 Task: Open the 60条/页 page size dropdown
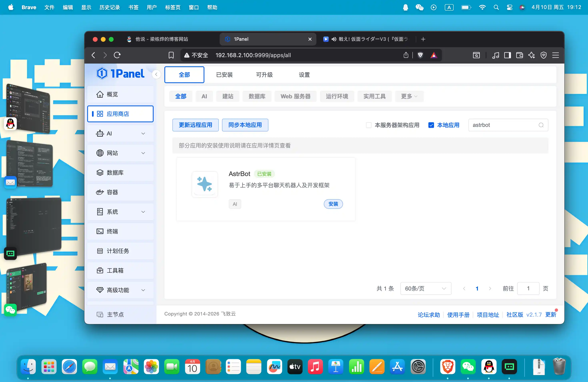pyautogui.click(x=425, y=288)
